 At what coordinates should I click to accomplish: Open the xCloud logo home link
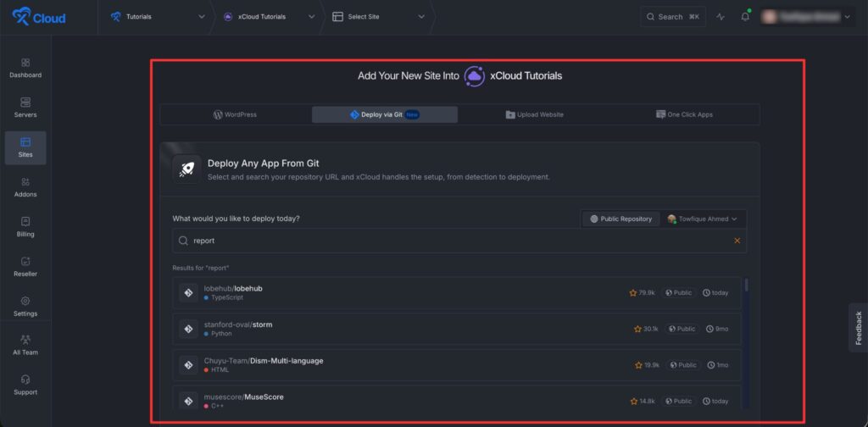39,17
